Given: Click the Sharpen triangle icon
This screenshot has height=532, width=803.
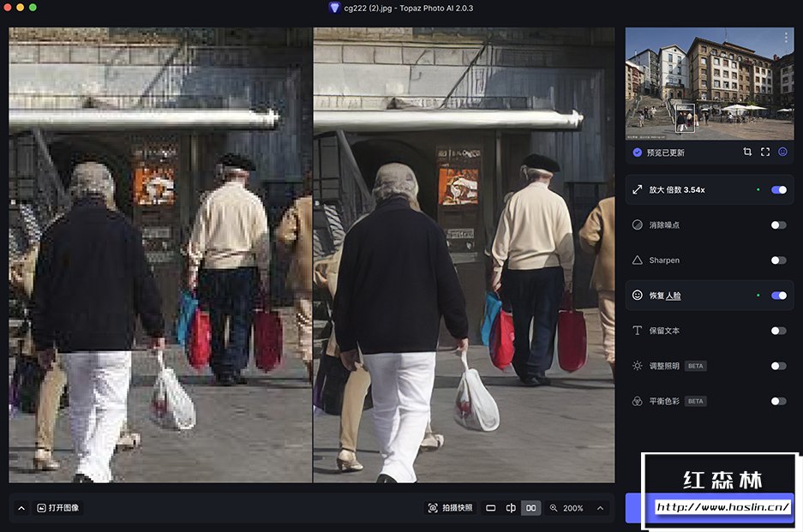Looking at the screenshot, I should click(637, 260).
